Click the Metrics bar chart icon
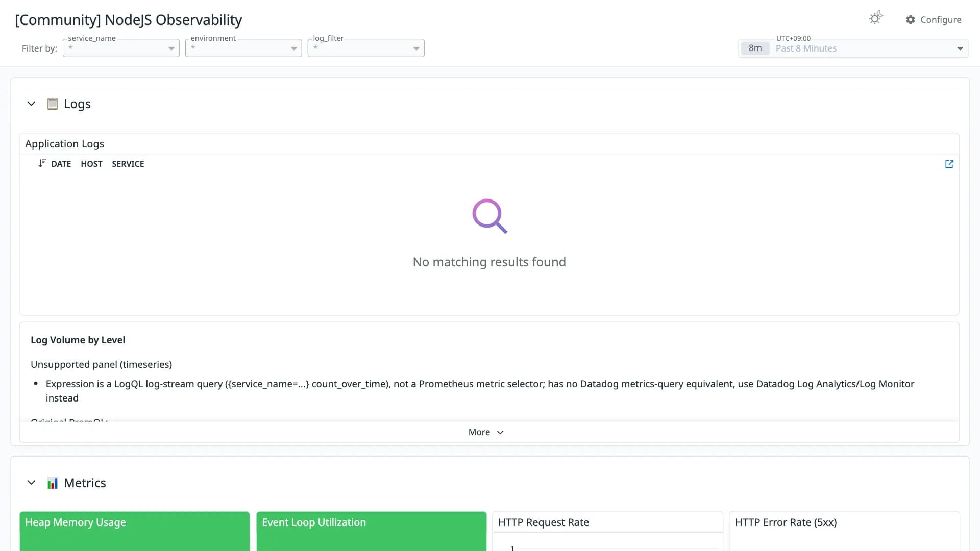Viewport: 980px width, 551px height. (x=52, y=483)
